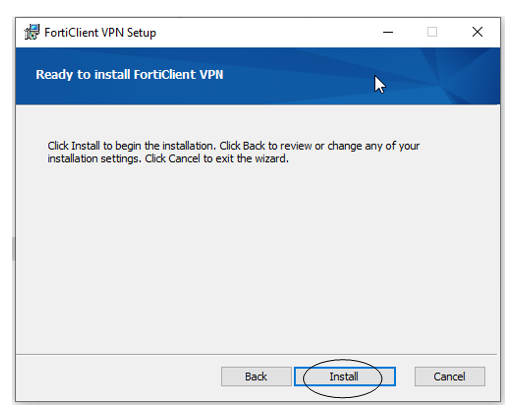Go to previous step using Back
The width and height of the screenshot is (521, 416).
tap(256, 377)
